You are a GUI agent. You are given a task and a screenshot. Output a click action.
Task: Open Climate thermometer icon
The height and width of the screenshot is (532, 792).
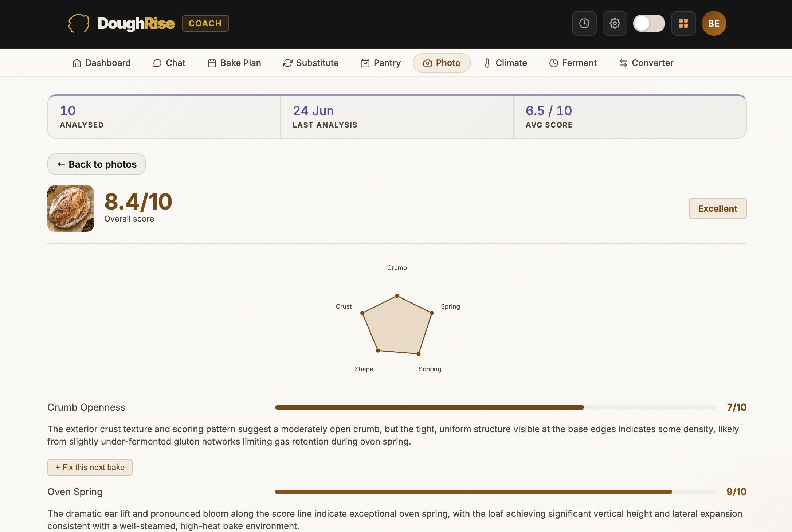point(487,63)
